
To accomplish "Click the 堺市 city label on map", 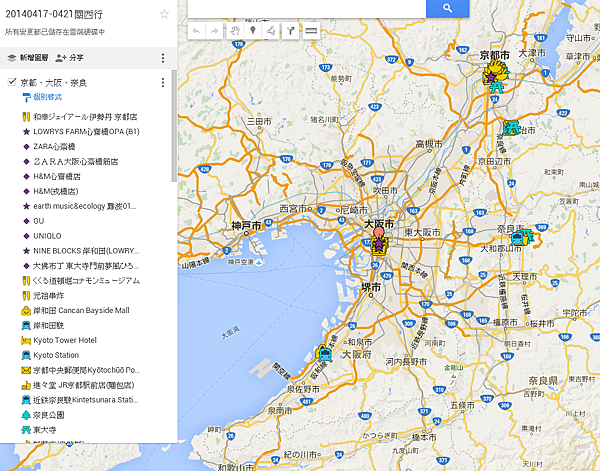I will click(x=371, y=287).
